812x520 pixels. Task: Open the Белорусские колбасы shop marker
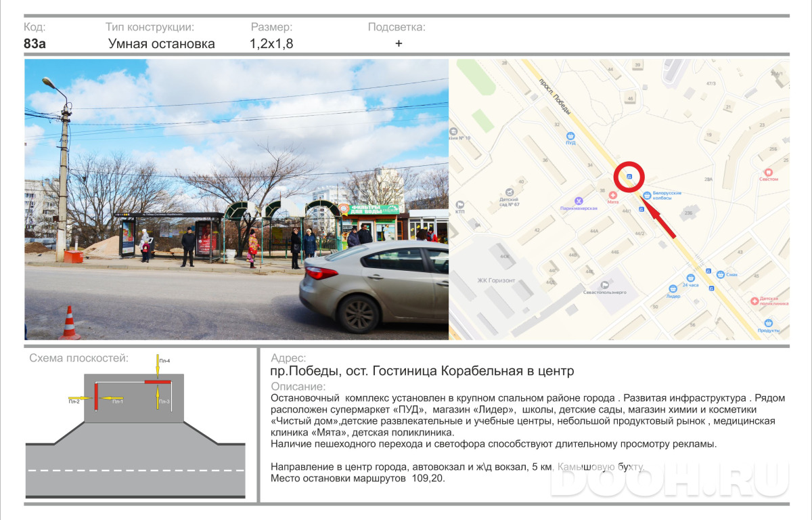click(647, 196)
